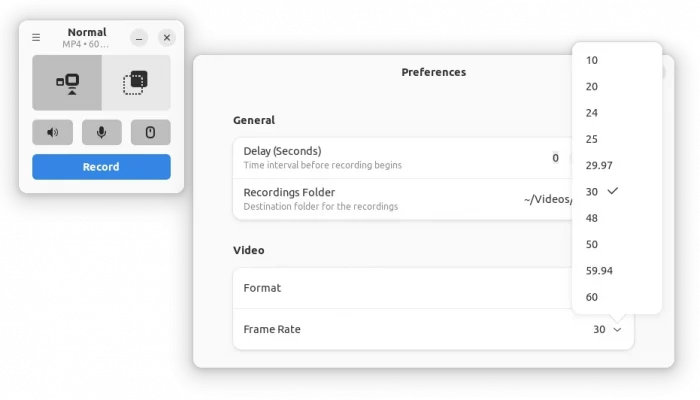Pick 48 fps from list
700x400 pixels.
pyautogui.click(x=593, y=218)
